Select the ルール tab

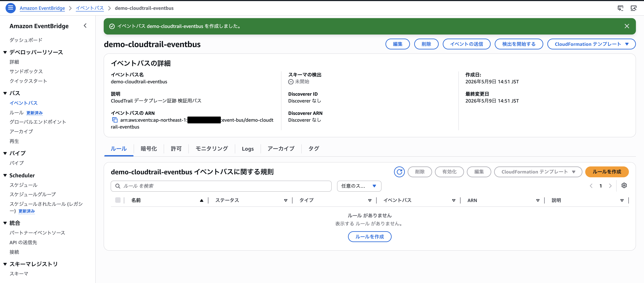(118, 149)
